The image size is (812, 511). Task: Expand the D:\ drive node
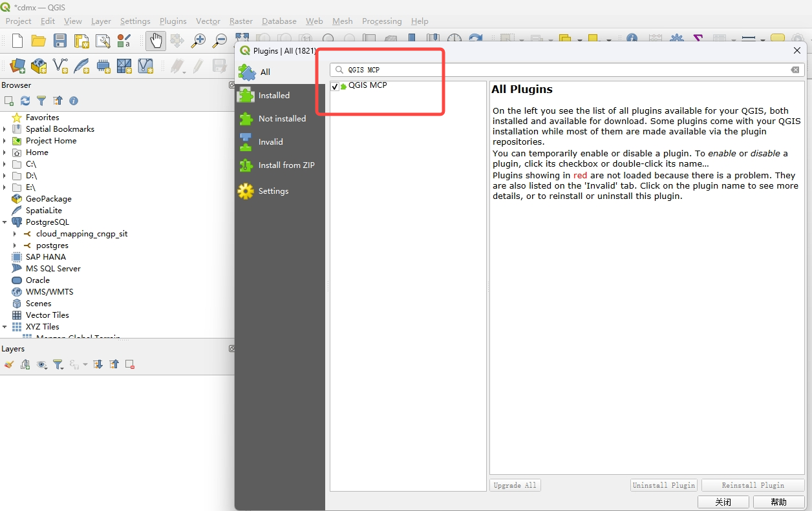click(x=5, y=176)
